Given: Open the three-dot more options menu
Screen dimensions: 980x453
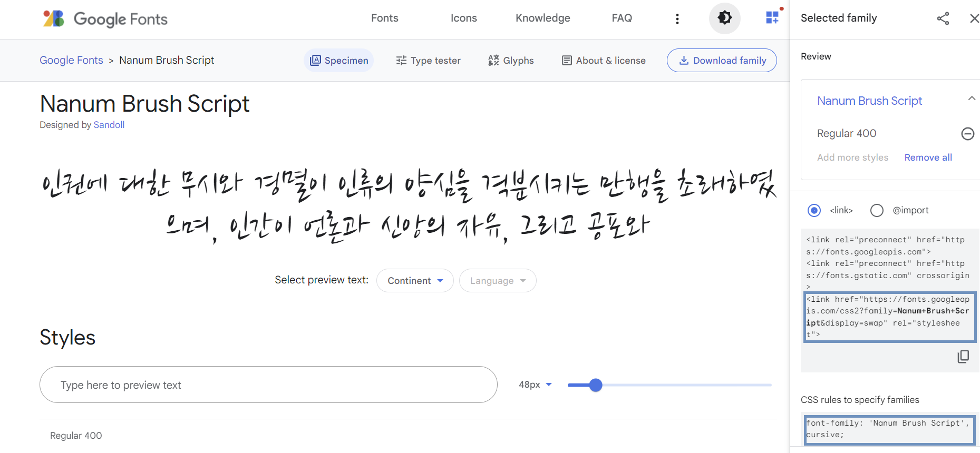Looking at the screenshot, I should (x=677, y=19).
